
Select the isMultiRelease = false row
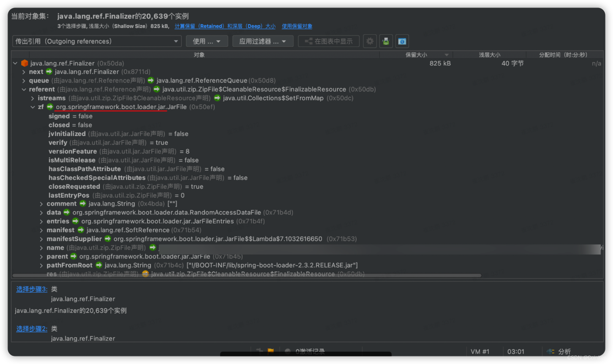(123, 160)
